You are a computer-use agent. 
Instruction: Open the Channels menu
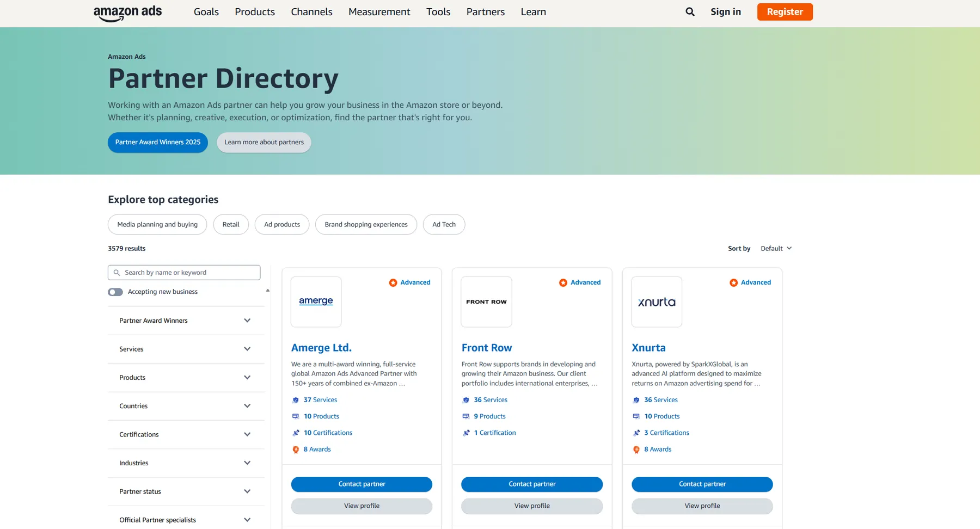click(311, 12)
